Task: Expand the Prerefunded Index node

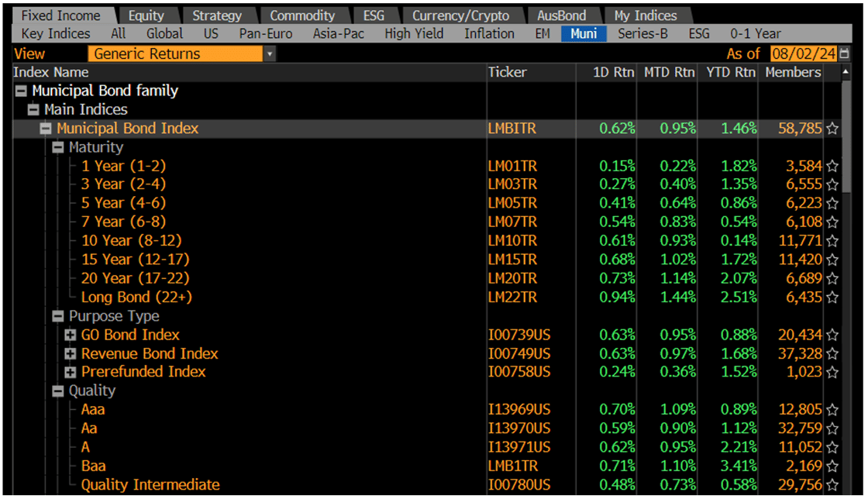Action: (70, 372)
